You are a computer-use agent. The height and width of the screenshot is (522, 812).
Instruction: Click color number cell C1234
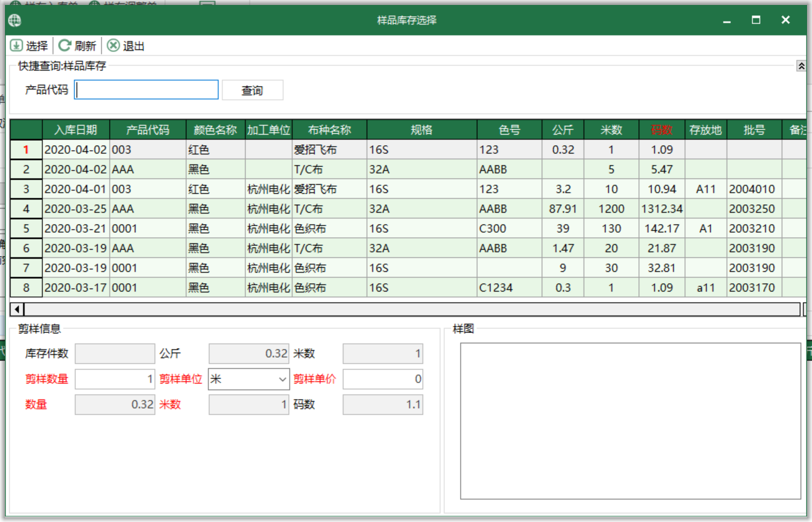510,288
